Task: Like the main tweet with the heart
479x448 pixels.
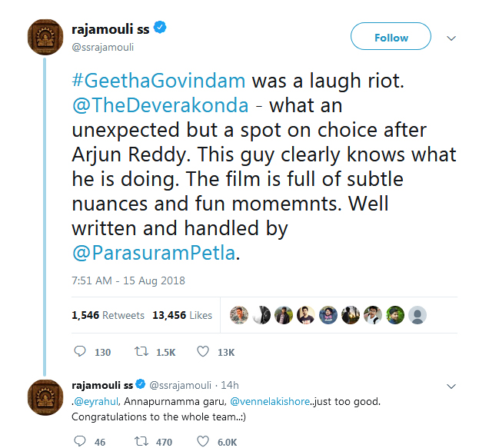Action: pyautogui.click(x=203, y=352)
